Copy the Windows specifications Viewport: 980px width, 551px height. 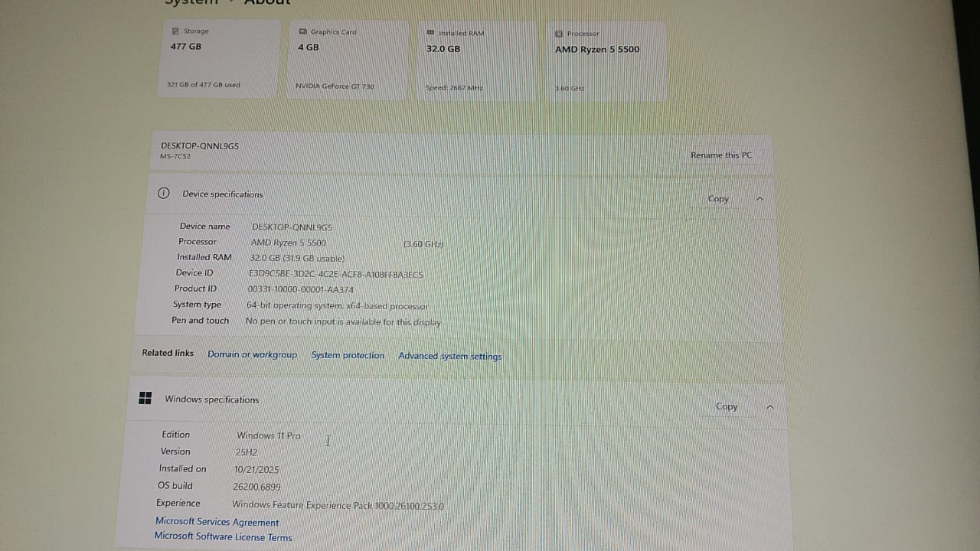coord(727,406)
